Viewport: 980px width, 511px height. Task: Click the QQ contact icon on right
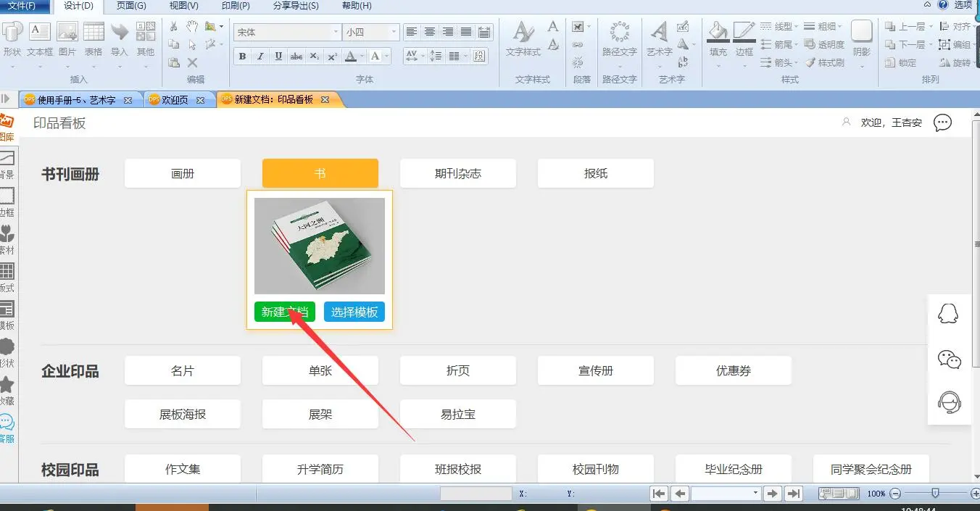tap(948, 313)
